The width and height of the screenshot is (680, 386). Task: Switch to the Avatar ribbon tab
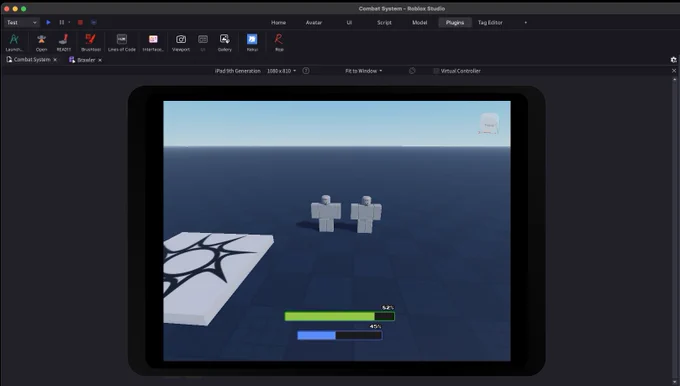[x=314, y=23]
